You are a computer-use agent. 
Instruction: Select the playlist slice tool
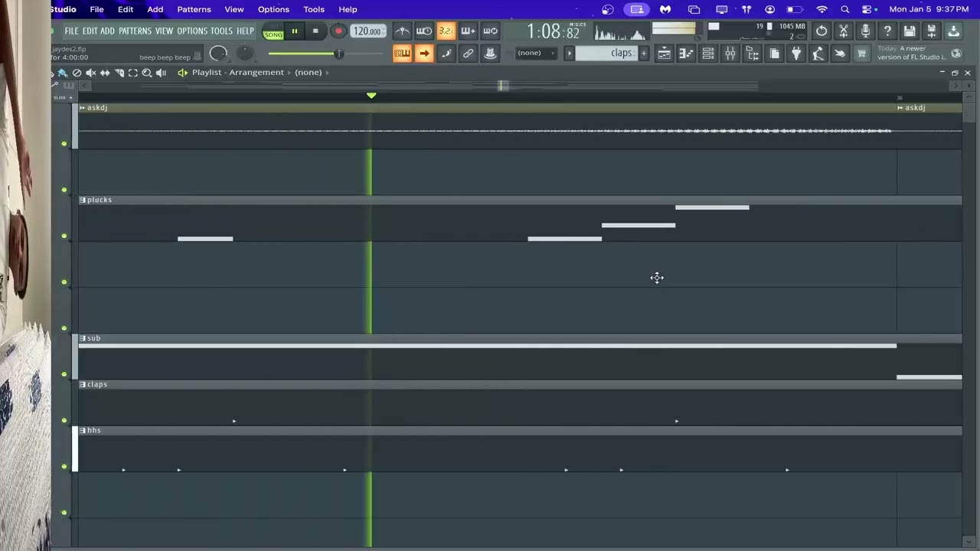tap(119, 73)
